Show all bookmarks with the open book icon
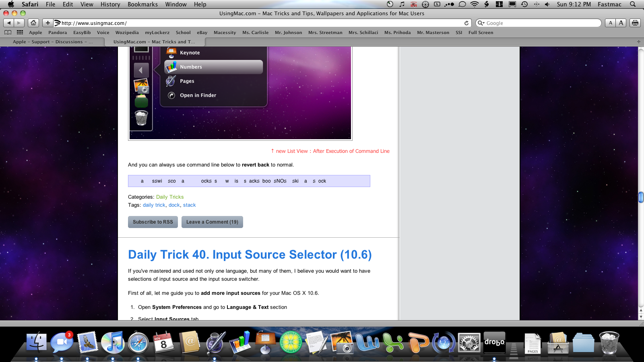The height and width of the screenshot is (362, 644). pos(8,33)
